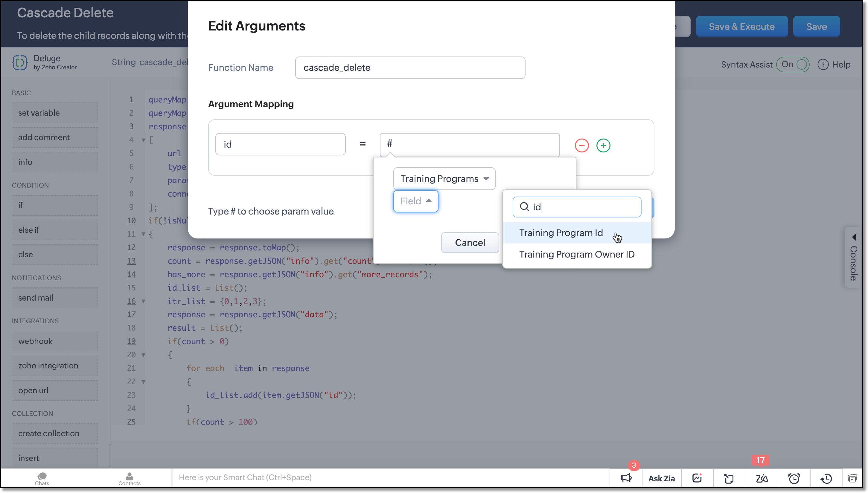Image resolution: width=868 pixels, height=493 pixels.
Task: Collapse the Field dropdown
Action: (415, 201)
